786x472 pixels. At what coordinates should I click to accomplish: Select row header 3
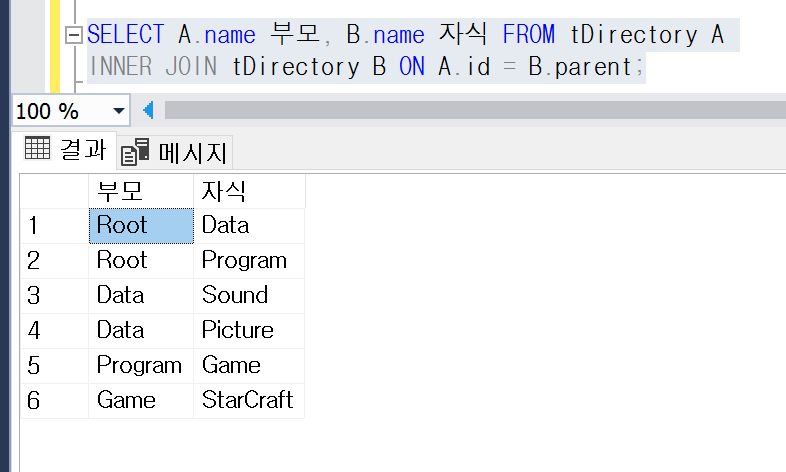click(55, 296)
